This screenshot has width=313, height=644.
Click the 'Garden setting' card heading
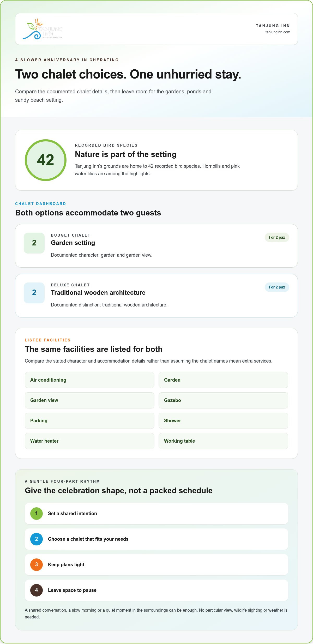point(73,243)
